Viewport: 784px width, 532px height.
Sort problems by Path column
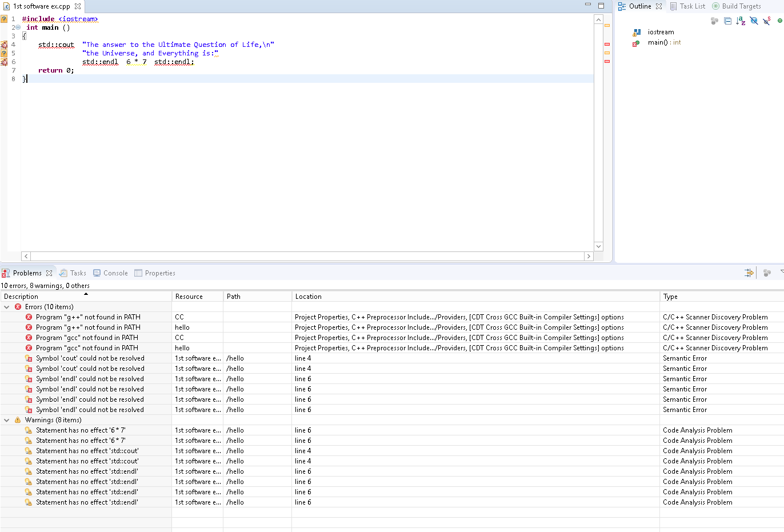257,297
